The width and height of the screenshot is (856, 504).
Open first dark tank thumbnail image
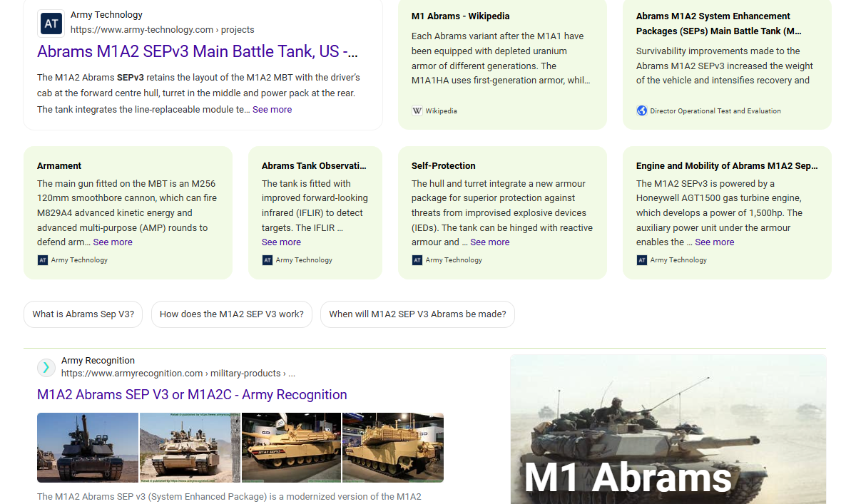[x=88, y=448]
